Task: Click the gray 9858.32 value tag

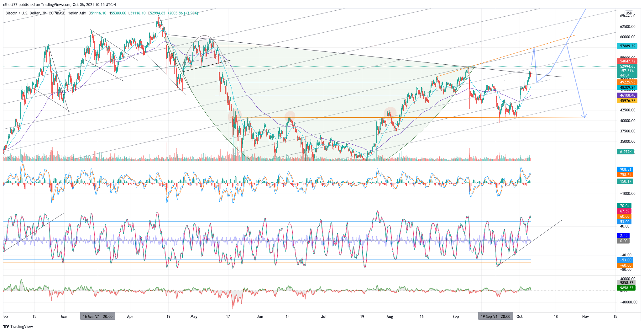Action: point(626,283)
